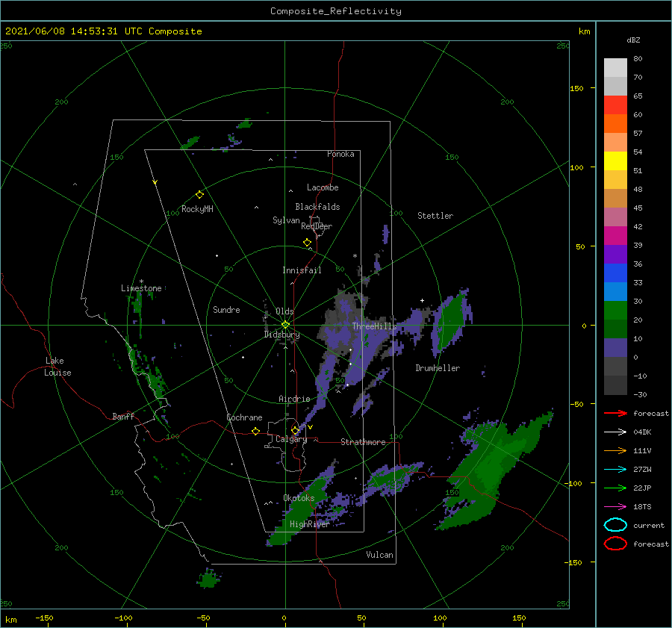Click the yellow diamond marker beside RockyMH
Screen dimensions: 672x628
199,195
